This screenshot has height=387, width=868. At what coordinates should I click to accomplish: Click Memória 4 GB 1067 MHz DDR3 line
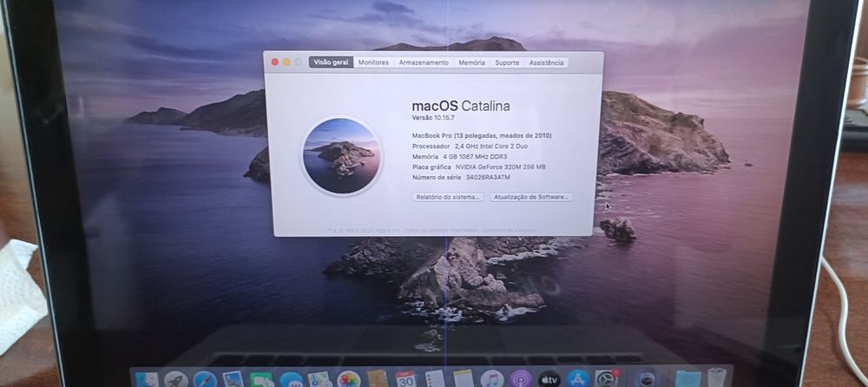[x=459, y=157]
